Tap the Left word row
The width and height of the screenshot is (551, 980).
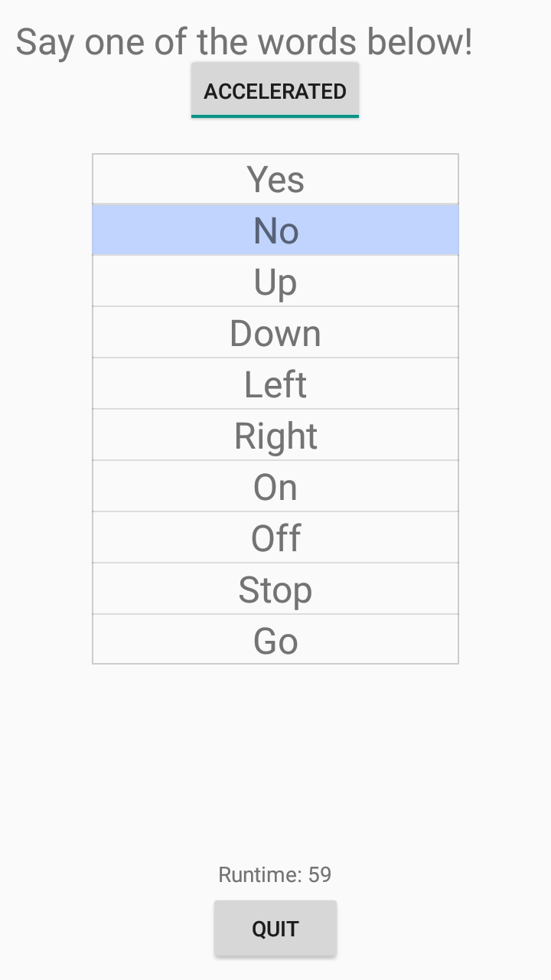(x=275, y=384)
